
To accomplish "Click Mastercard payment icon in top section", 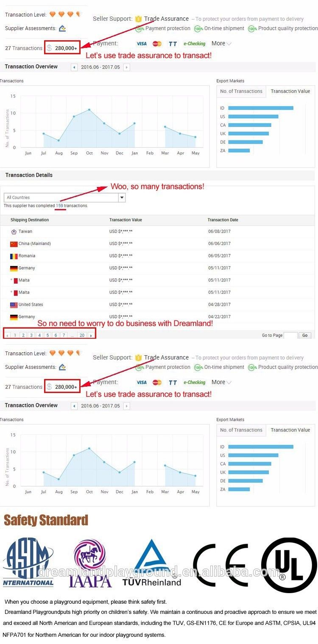I will [x=157, y=44].
